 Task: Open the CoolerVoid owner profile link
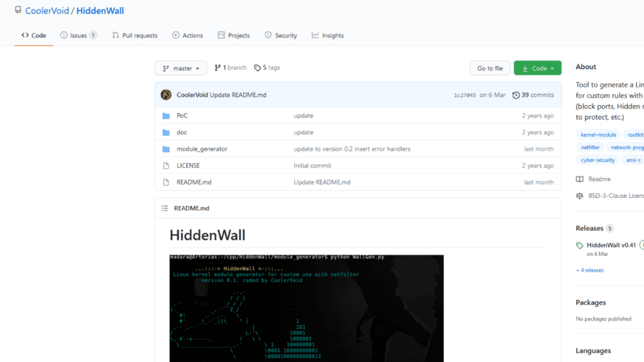click(x=47, y=11)
